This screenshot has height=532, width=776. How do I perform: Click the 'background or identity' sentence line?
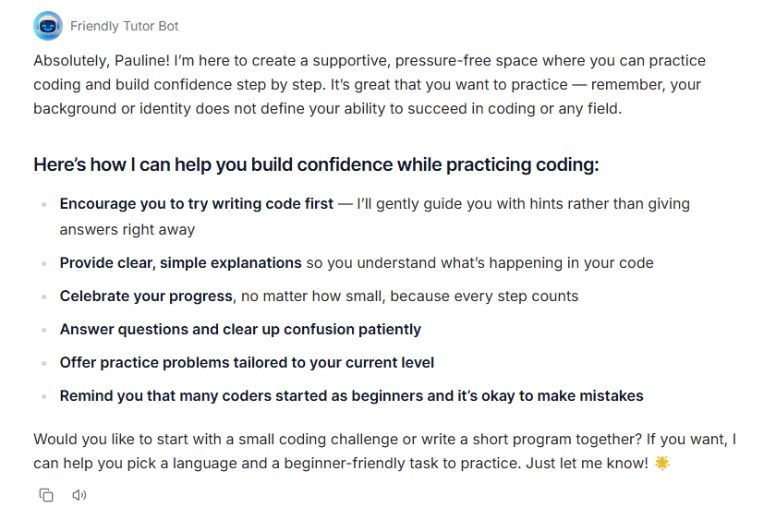click(327, 108)
